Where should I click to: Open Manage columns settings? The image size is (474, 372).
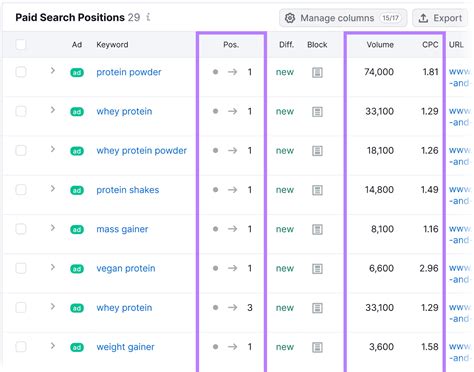(x=343, y=18)
